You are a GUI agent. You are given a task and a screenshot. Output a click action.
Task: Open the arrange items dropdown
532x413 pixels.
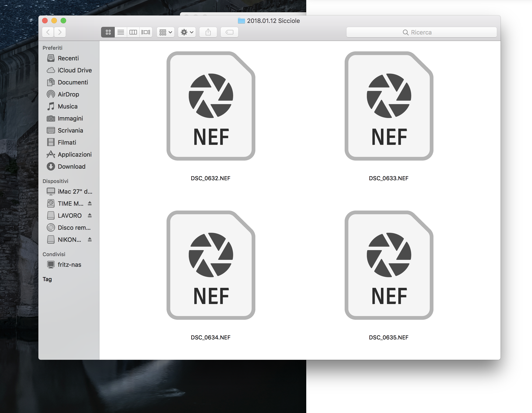coord(165,32)
